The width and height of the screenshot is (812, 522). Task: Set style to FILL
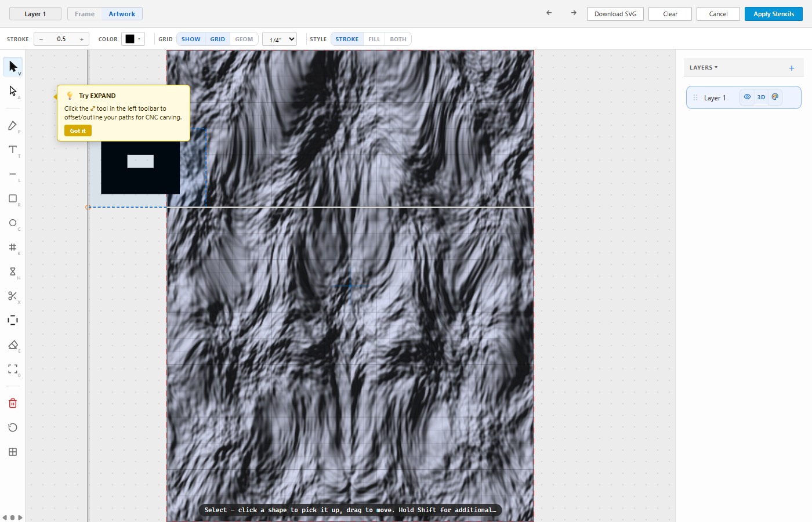[x=374, y=39]
